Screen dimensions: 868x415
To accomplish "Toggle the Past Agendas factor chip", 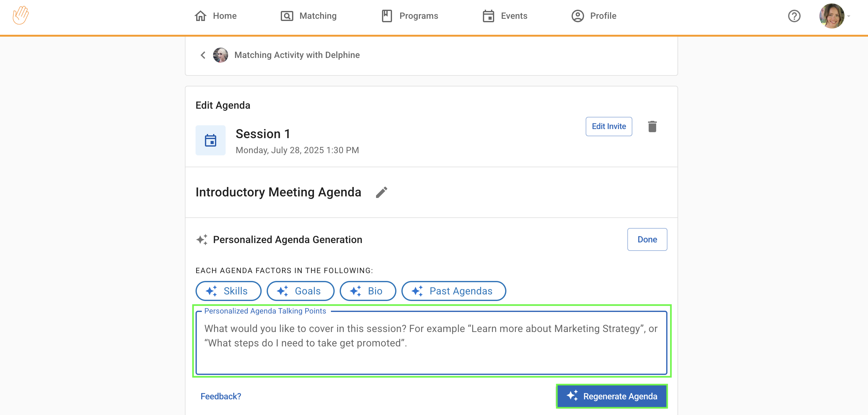I will 453,291.
